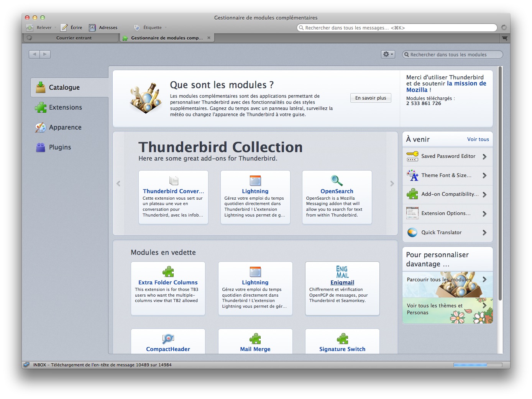The height and width of the screenshot is (399, 532).
Task: Close the Gestionnaire de modules tab
Action: pos(209,38)
